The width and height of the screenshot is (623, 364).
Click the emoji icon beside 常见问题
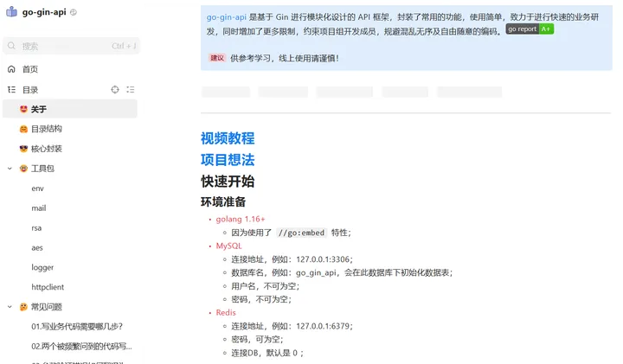click(23, 307)
